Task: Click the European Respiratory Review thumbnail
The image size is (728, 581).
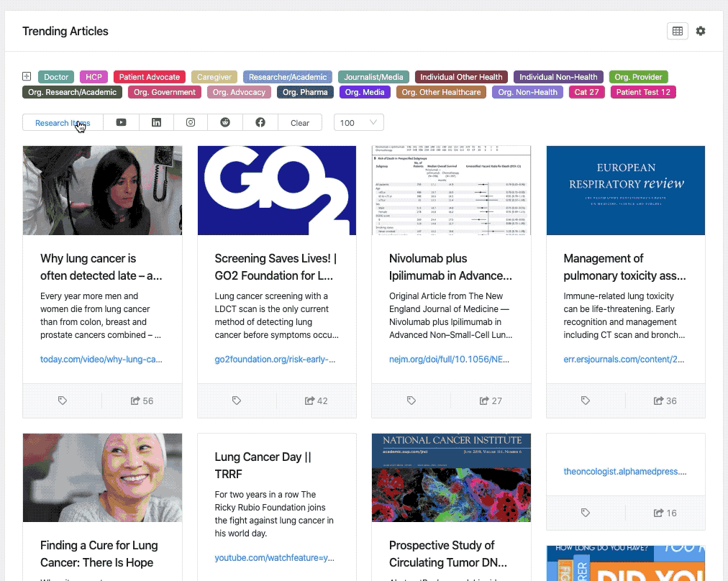Action: (x=626, y=191)
